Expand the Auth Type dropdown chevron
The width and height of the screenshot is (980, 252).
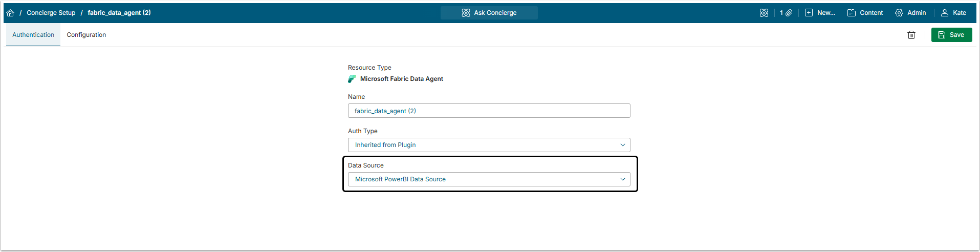[x=623, y=145]
